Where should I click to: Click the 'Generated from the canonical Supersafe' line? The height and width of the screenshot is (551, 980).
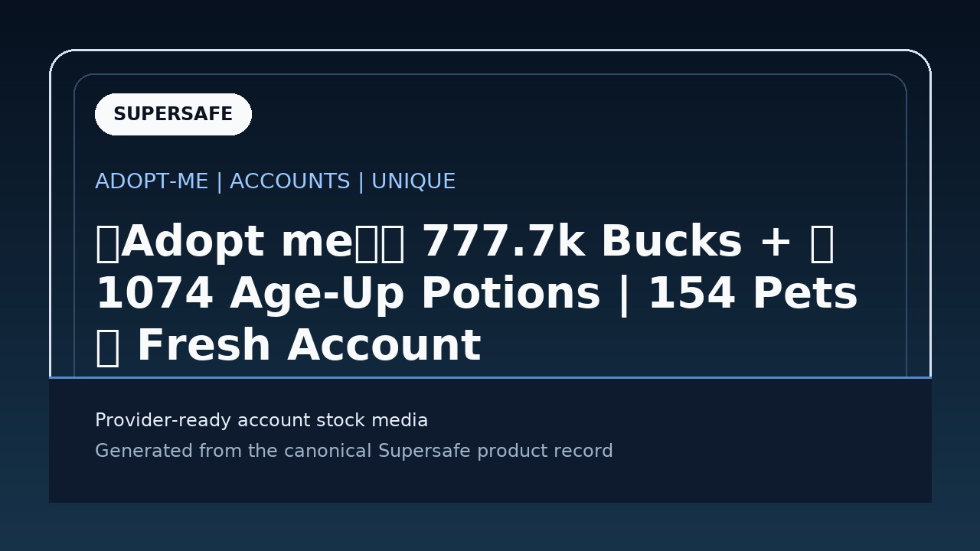pyautogui.click(x=354, y=452)
